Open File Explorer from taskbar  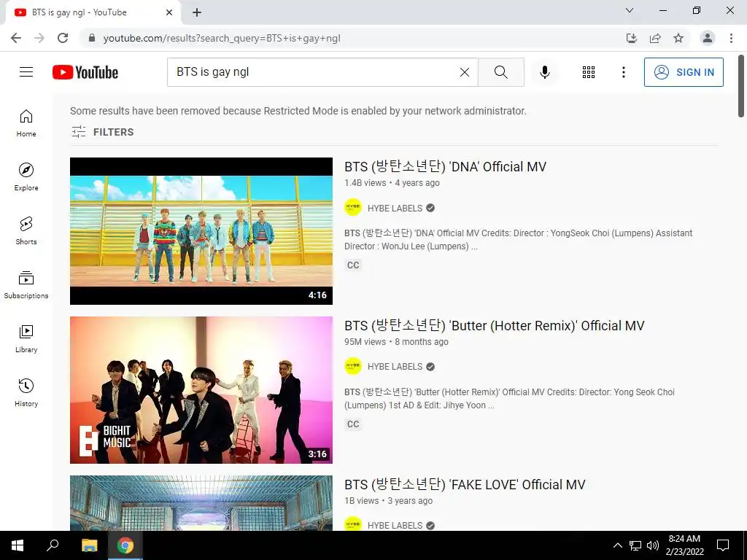pyautogui.click(x=89, y=545)
